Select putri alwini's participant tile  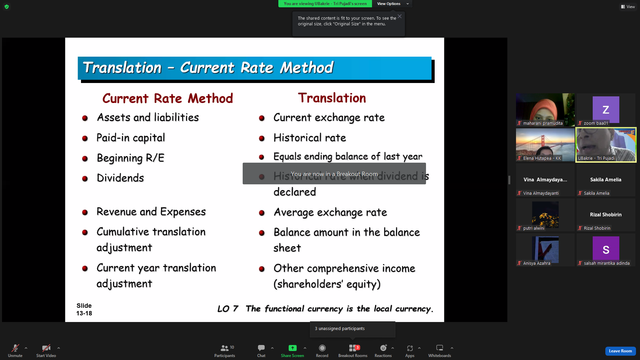(545, 215)
